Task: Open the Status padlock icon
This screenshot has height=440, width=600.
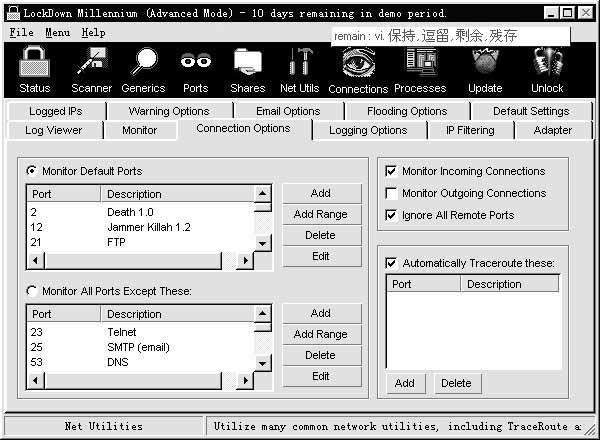Action: [x=34, y=62]
